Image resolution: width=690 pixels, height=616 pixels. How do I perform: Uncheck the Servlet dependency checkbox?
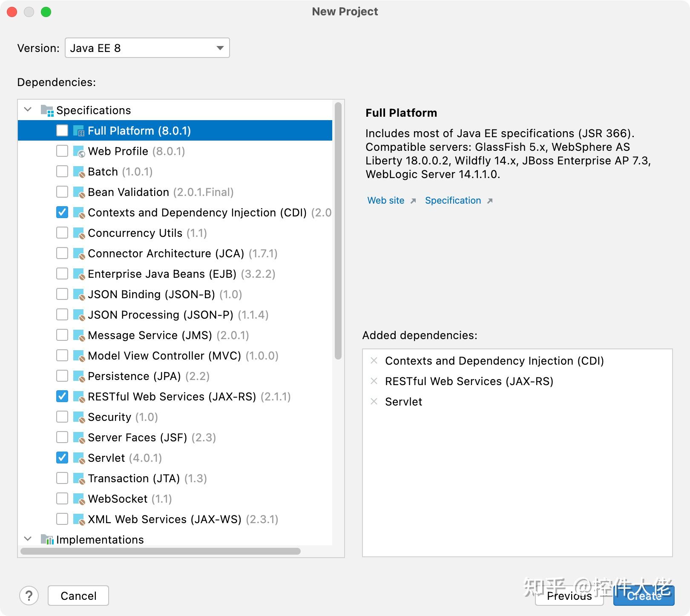62,458
